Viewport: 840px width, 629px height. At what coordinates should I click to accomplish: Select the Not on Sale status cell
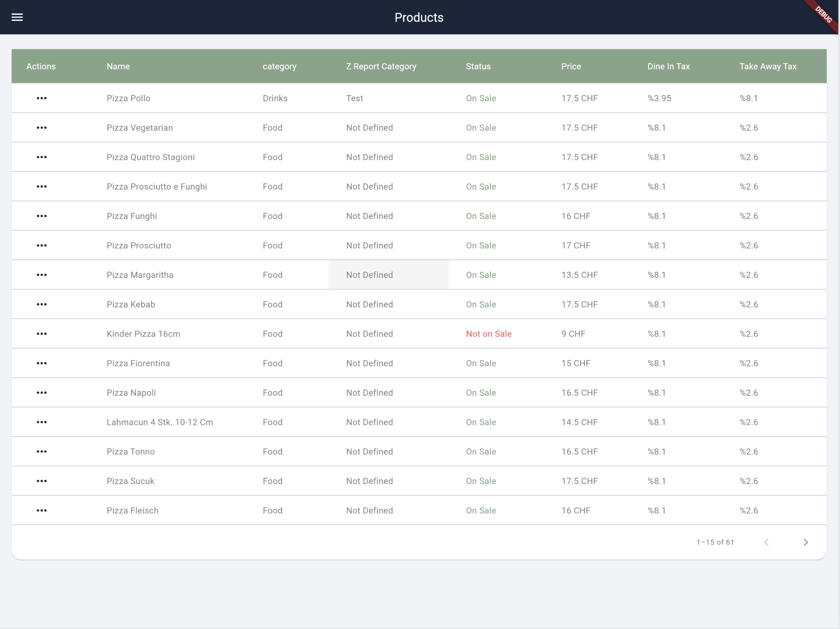coord(489,334)
